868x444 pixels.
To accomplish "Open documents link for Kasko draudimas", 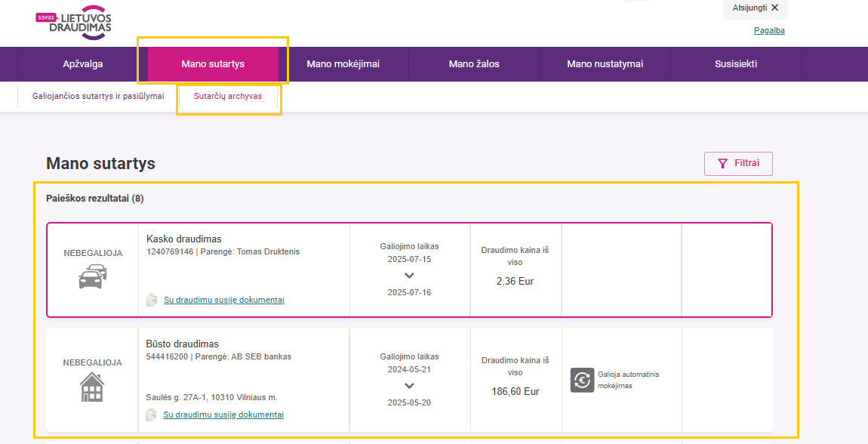I will coord(224,300).
